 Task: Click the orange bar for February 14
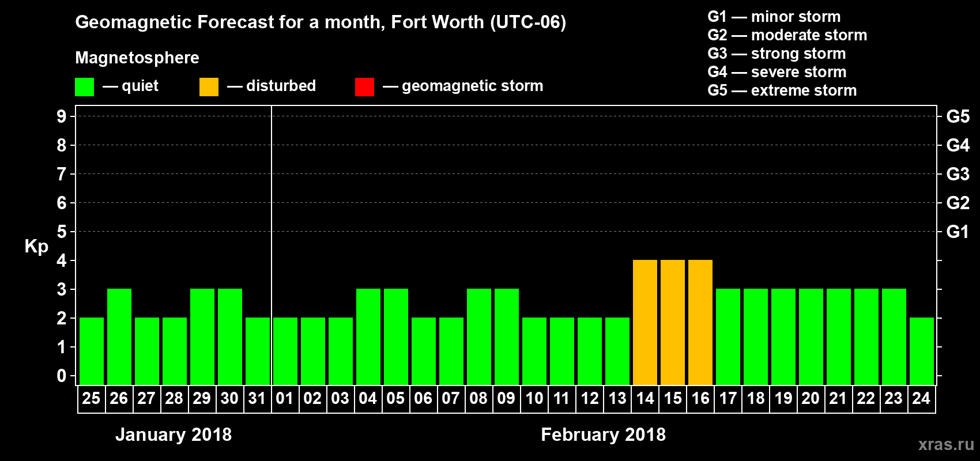click(644, 323)
